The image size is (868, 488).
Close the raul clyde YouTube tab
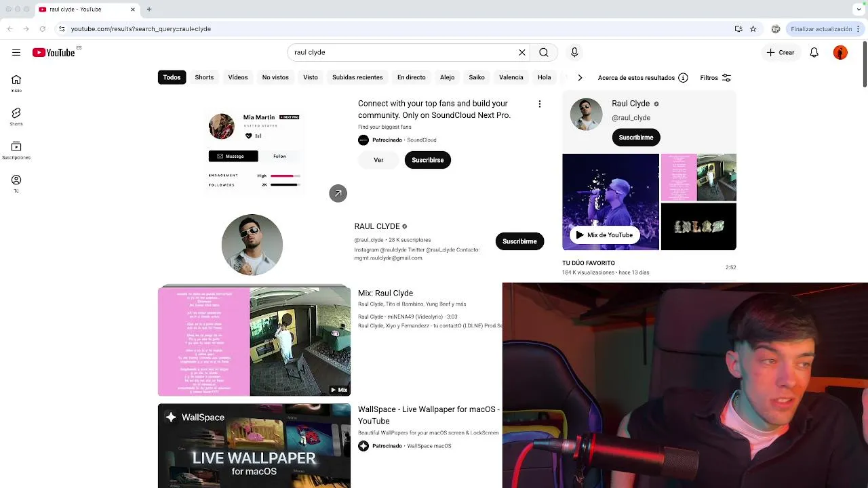click(x=133, y=9)
